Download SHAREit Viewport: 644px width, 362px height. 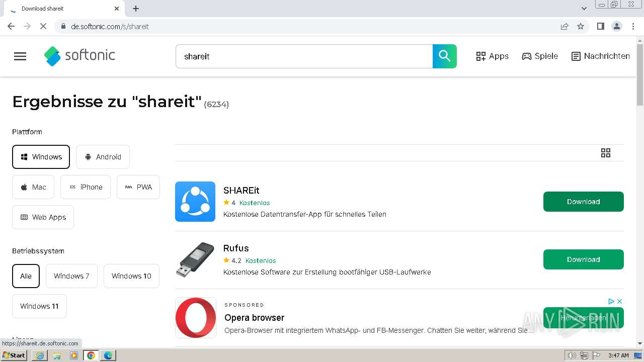click(584, 202)
